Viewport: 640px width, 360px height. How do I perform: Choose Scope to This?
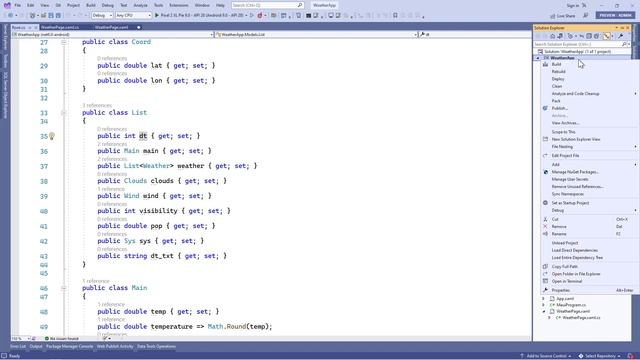pyautogui.click(x=563, y=132)
